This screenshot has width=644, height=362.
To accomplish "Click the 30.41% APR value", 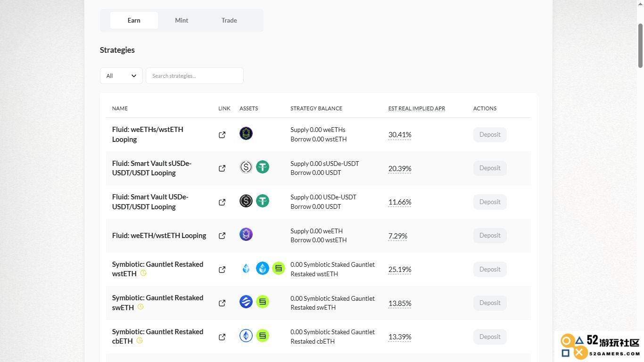I will pos(400,135).
